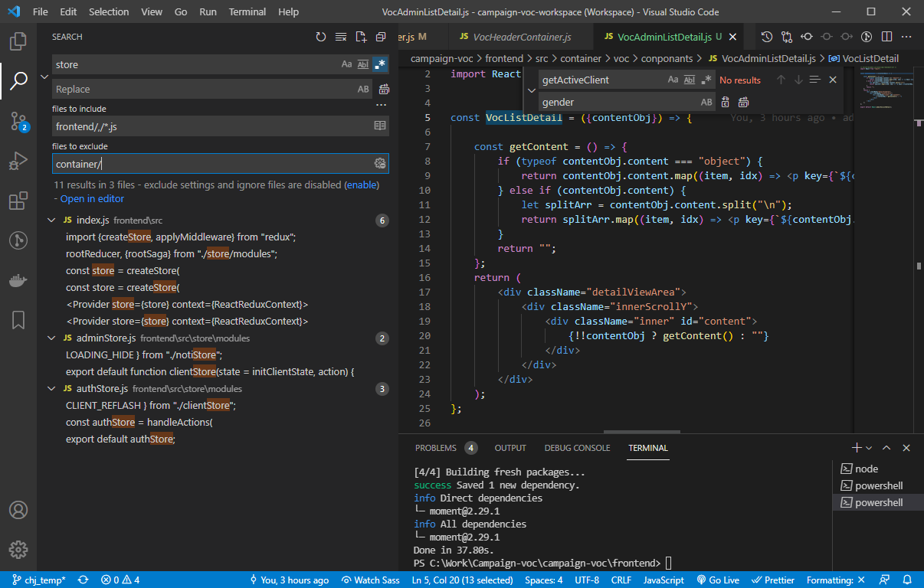Switch to the OUTPUT panel tab

point(510,448)
